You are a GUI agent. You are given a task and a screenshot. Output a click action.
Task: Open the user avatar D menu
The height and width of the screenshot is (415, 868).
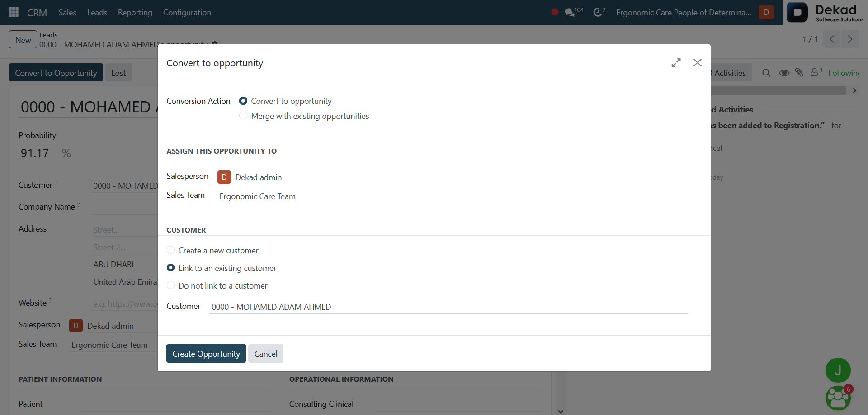(766, 12)
